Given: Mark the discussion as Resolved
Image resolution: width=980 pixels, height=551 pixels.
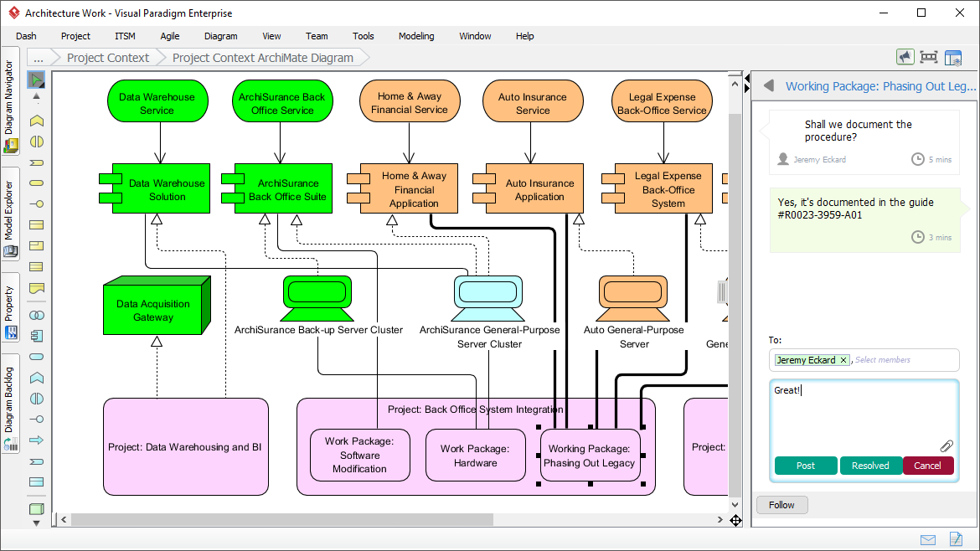Looking at the screenshot, I should [x=870, y=466].
